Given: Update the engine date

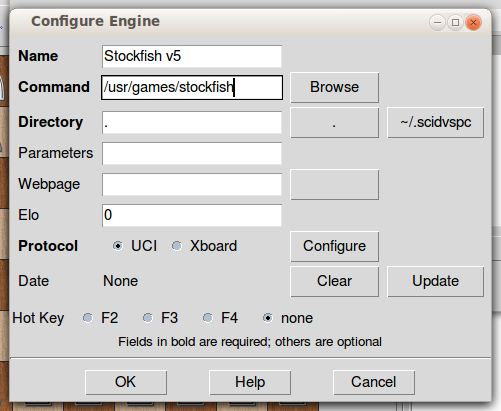Looking at the screenshot, I should coord(435,281).
